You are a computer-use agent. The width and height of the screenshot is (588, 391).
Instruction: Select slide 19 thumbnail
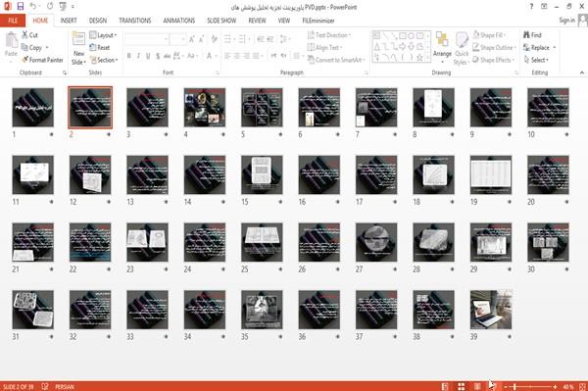click(491, 174)
